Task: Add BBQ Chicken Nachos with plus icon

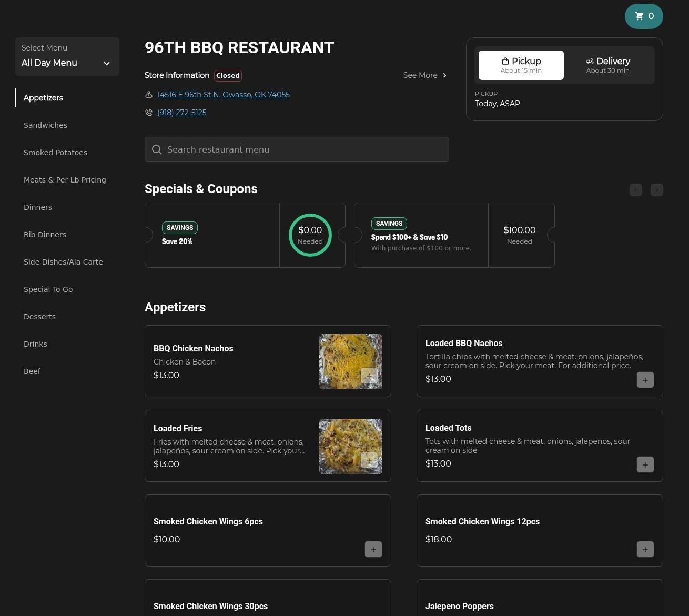Action: [x=369, y=376]
